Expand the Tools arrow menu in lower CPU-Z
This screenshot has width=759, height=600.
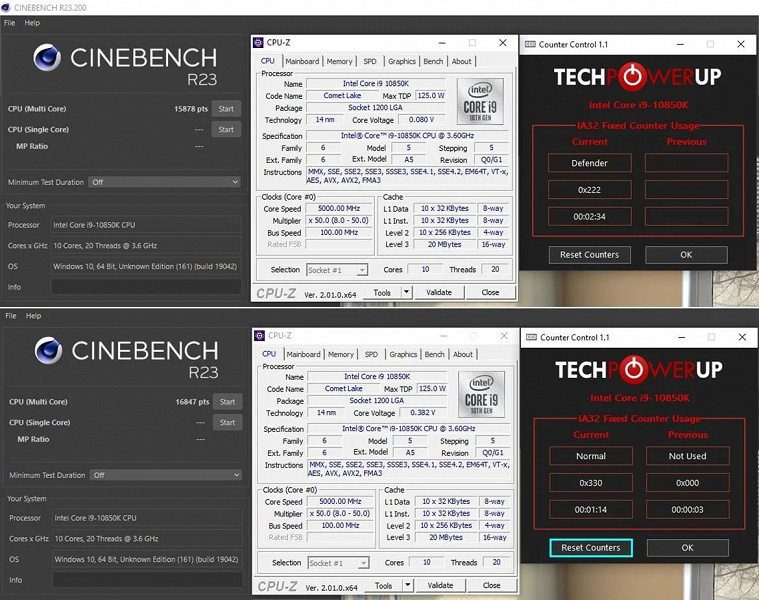tap(408, 585)
